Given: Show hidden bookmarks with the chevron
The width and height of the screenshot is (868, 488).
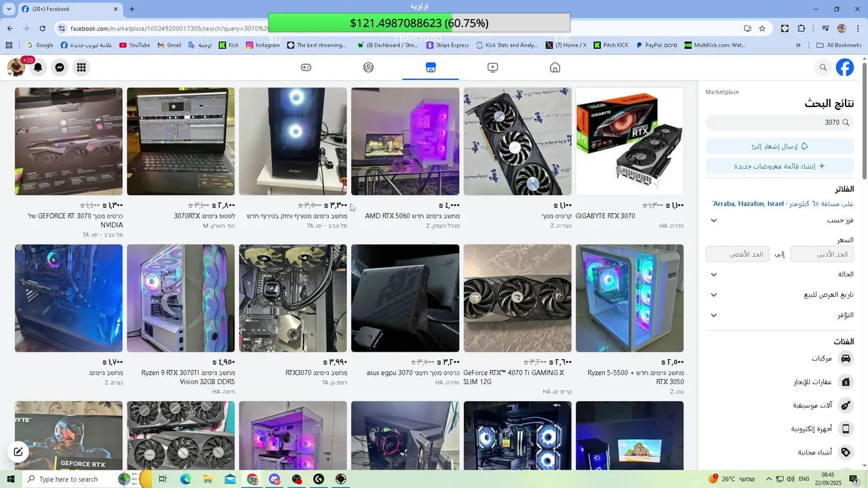Looking at the screenshot, I should [798, 45].
